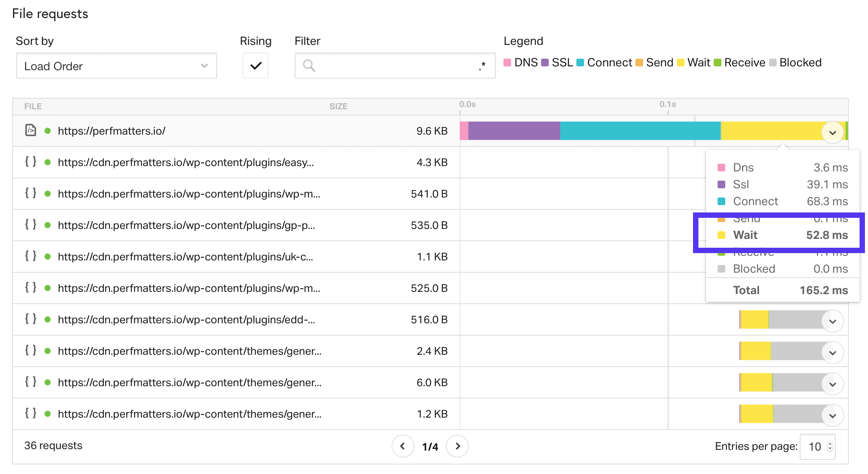Open the Load Order sort dropdown
Image resolution: width=868 pixels, height=474 pixels.
pos(114,65)
